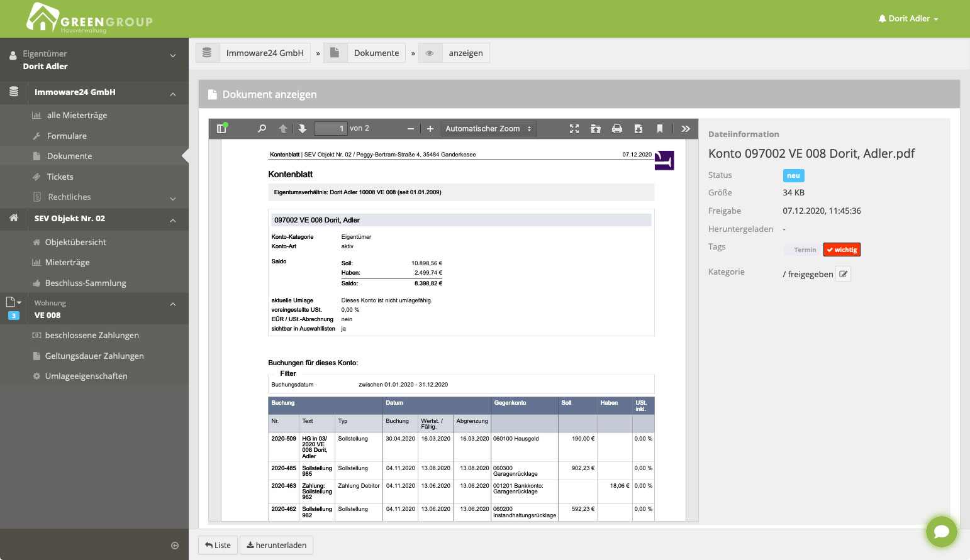Open alle Mieterträge in sidebar
The height and width of the screenshot is (560, 970).
point(77,115)
